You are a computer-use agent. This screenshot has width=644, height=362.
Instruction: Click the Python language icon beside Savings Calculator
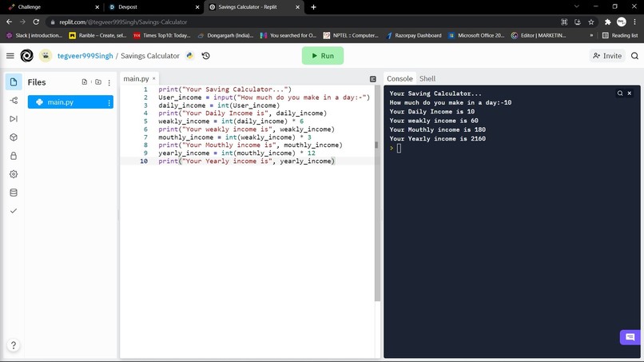coord(189,55)
